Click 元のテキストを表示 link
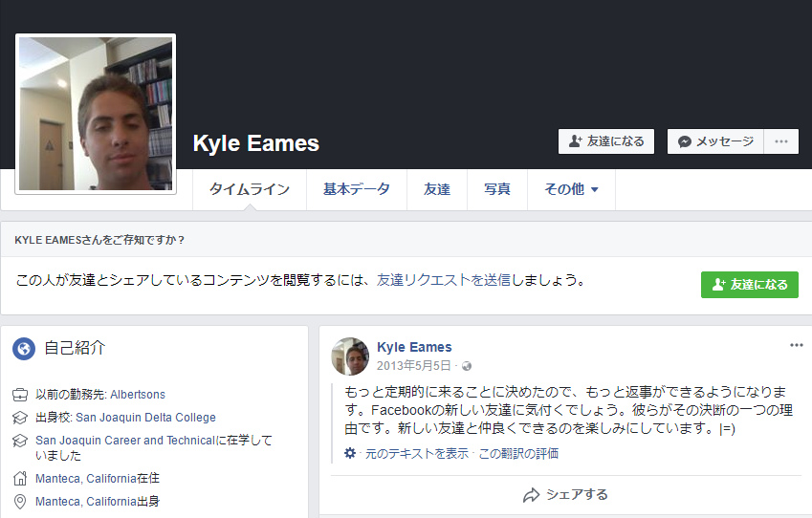The image size is (812, 518). pos(417,454)
